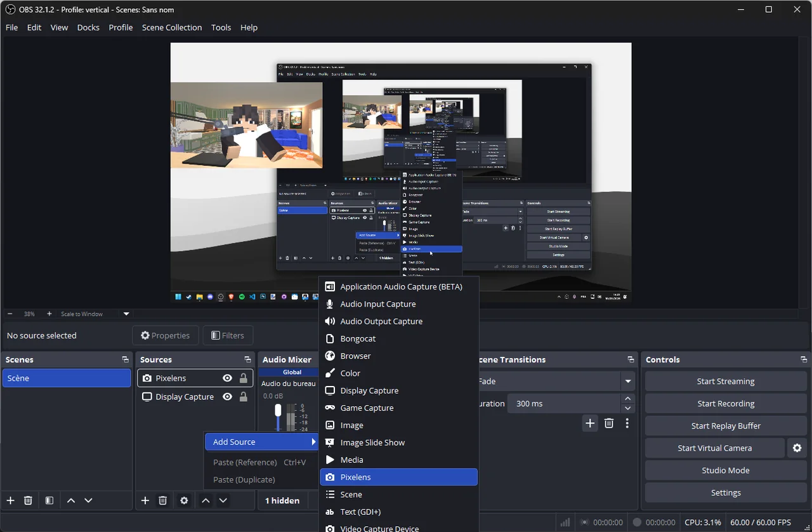812x532 pixels.
Task: Adjust the Audio du bureau volume slider
Action: point(278,410)
